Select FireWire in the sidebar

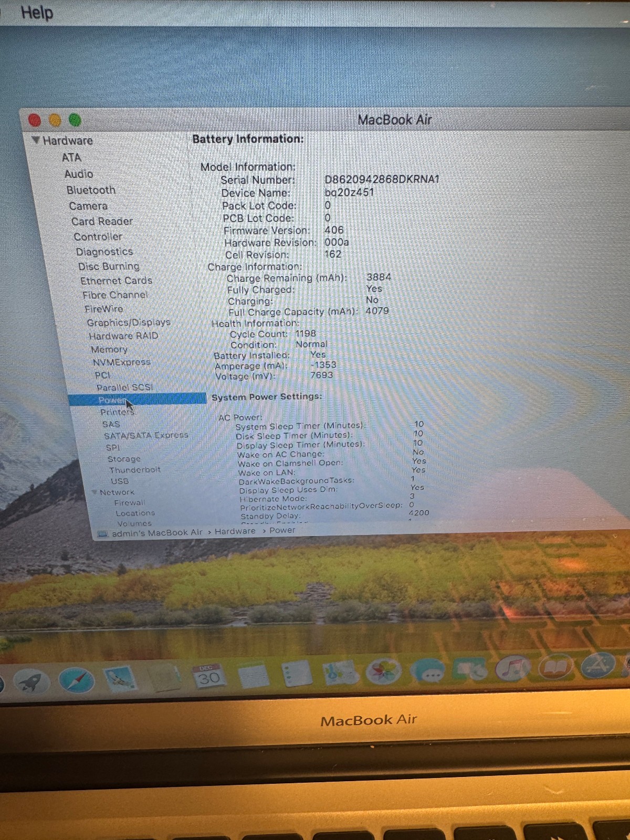[104, 309]
